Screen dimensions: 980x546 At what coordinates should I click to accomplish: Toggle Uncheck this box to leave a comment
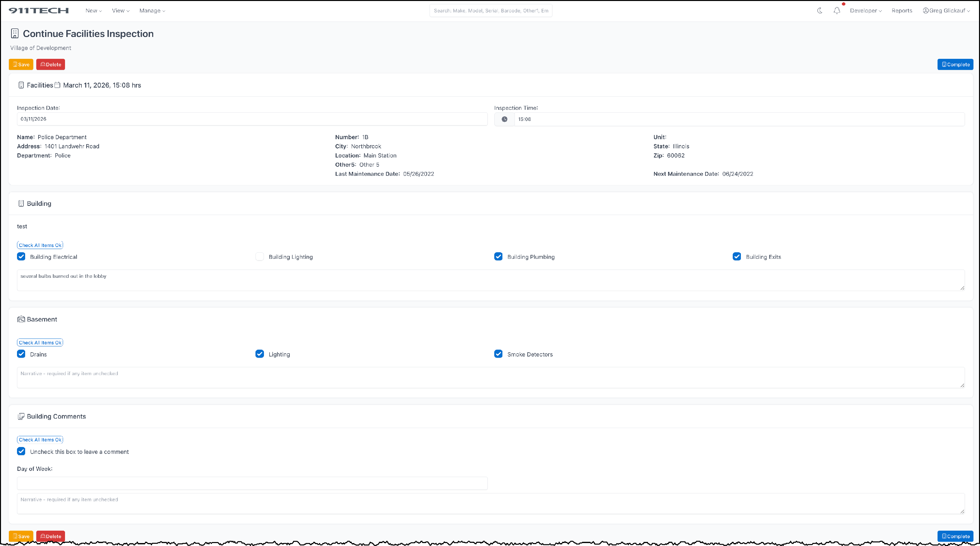21,451
